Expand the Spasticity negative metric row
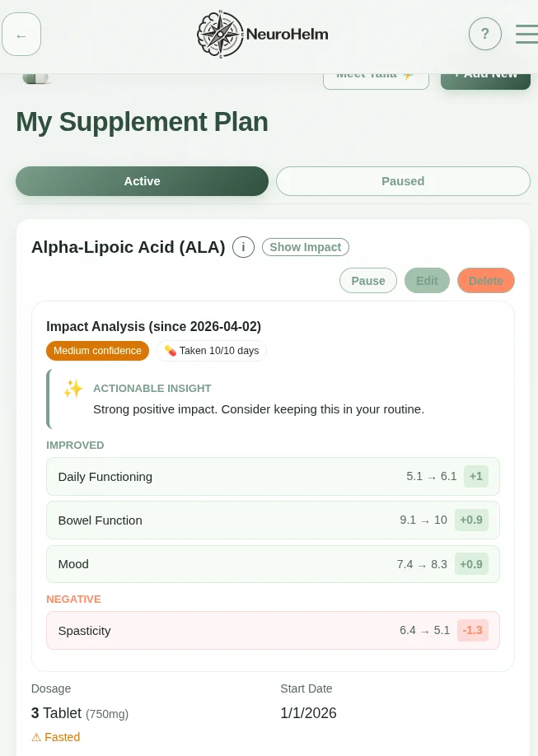 tap(273, 630)
